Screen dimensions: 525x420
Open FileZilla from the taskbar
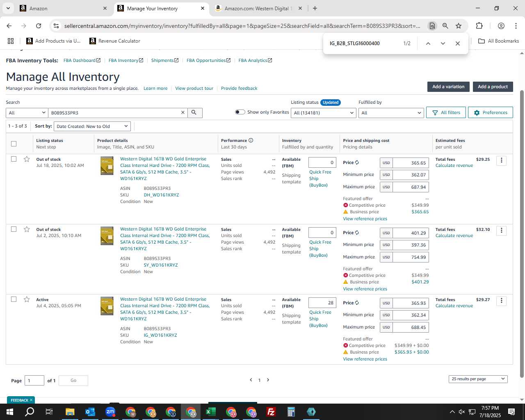[x=271, y=412]
